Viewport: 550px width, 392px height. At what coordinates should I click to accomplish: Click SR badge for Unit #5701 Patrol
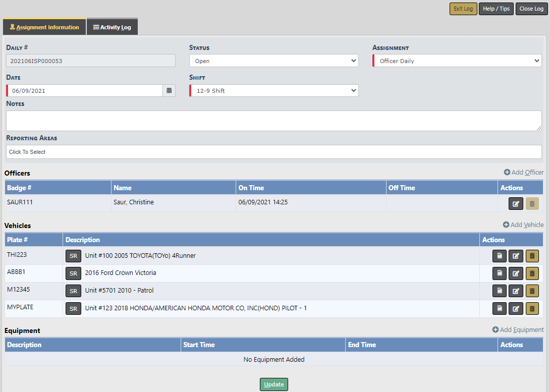(x=73, y=291)
